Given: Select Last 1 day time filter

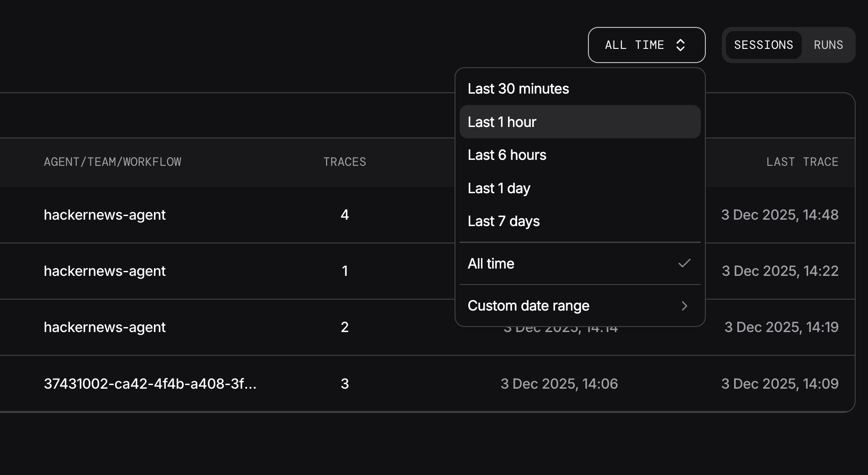Looking at the screenshot, I should click(x=499, y=188).
